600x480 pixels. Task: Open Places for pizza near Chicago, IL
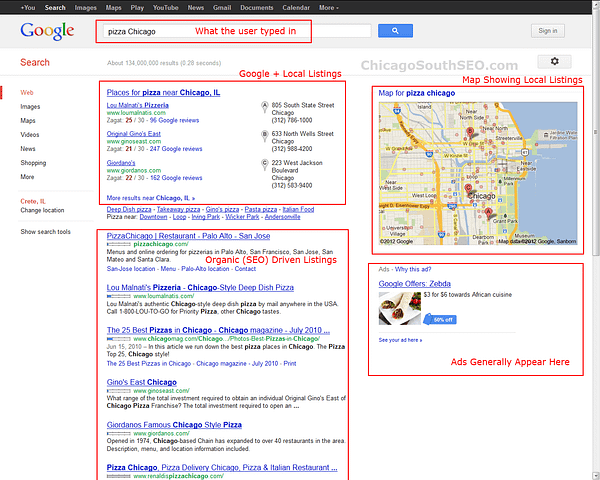(163, 92)
